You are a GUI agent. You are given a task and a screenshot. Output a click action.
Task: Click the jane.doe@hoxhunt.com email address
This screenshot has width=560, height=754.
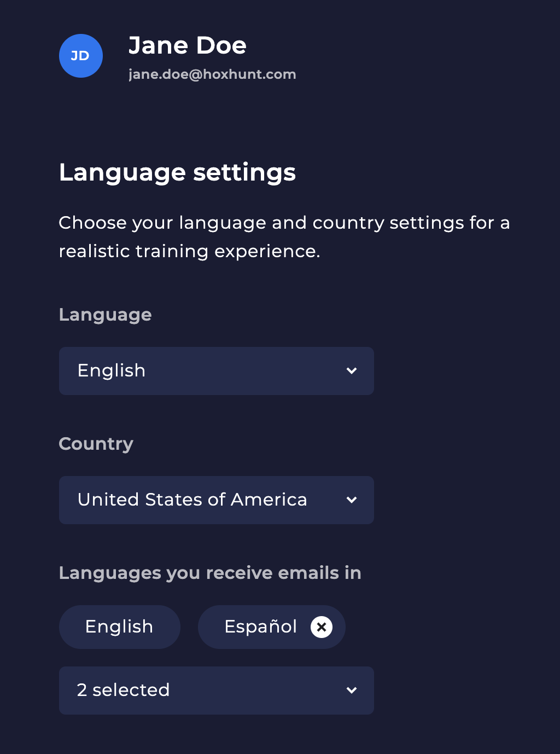(212, 74)
